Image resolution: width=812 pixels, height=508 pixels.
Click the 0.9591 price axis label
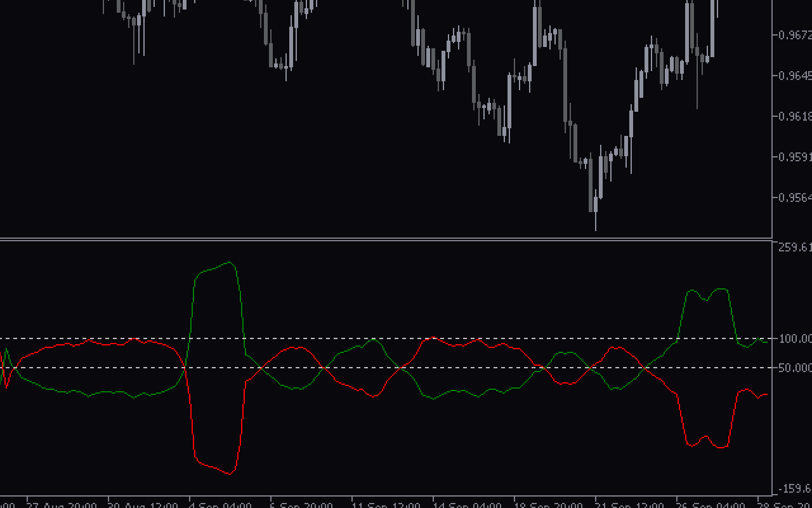coord(795,157)
